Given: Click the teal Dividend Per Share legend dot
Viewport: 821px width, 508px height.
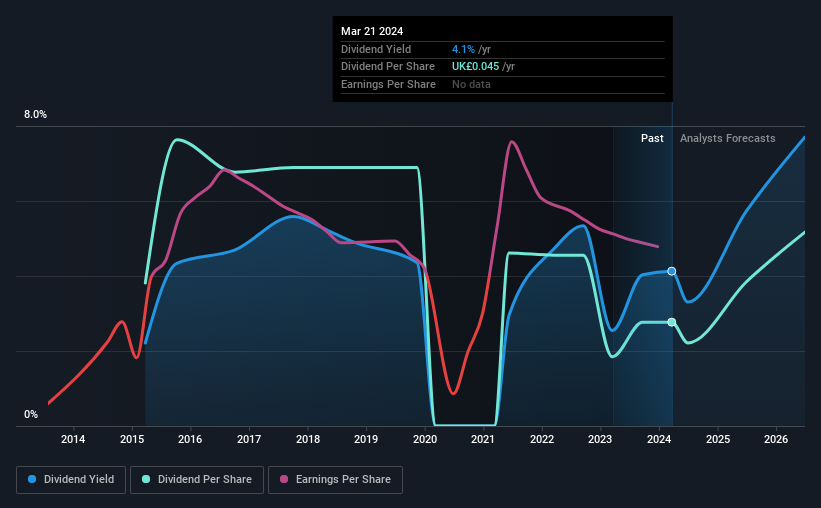Looking at the screenshot, I should coord(146,479).
